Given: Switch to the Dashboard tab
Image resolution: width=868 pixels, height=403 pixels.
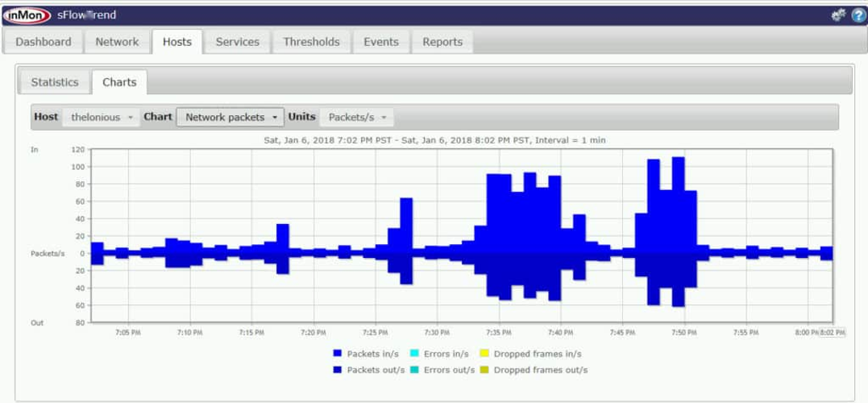Looking at the screenshot, I should [x=44, y=42].
